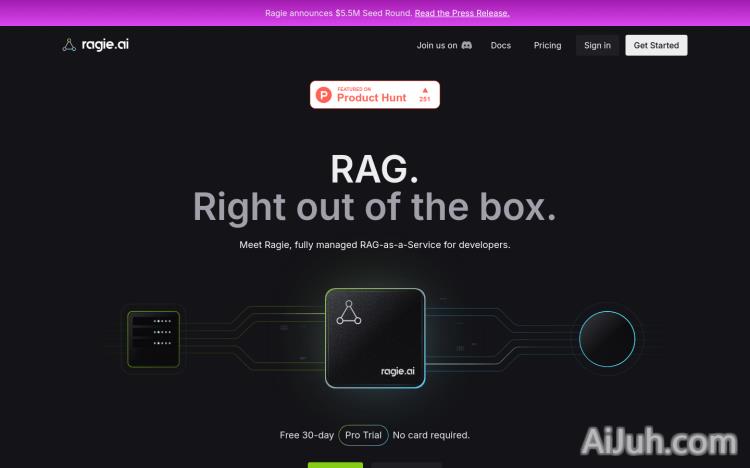Click the Product Hunt upvote arrow
This screenshot has width=750, height=468.
[425, 90]
